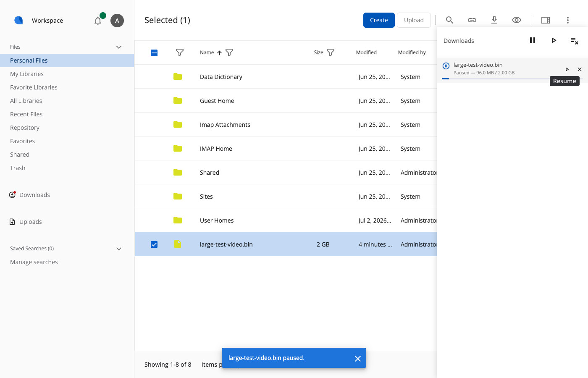Collapse the Files section chevron
588x378 pixels.
(119, 47)
